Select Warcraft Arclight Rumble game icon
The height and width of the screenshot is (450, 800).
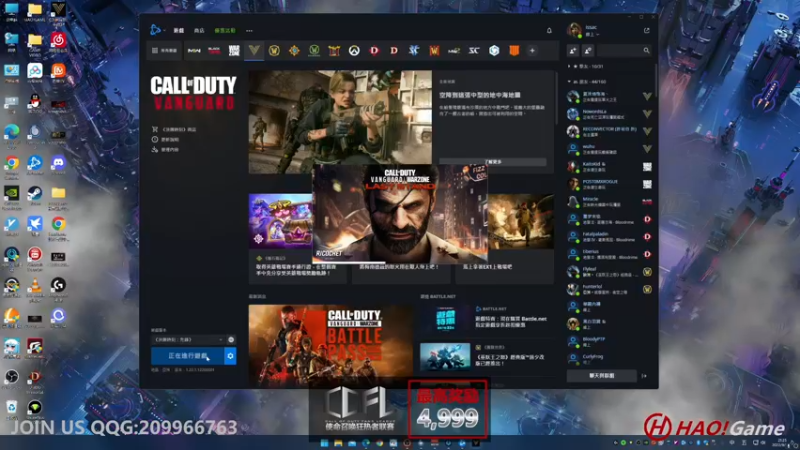click(334, 51)
